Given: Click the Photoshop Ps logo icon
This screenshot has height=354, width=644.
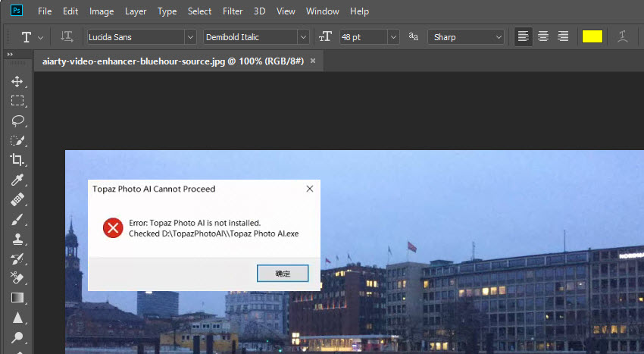Looking at the screenshot, I should coord(17,10).
